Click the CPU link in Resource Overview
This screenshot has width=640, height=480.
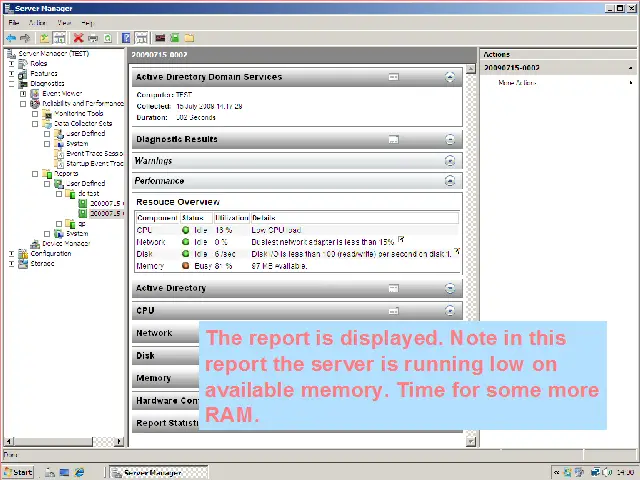tap(144, 230)
